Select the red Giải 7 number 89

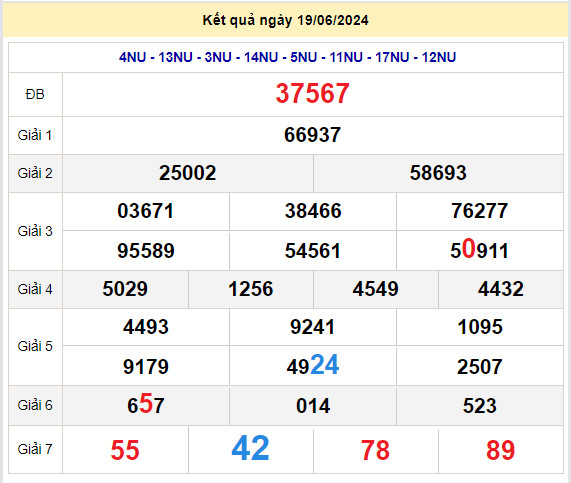[x=501, y=450]
